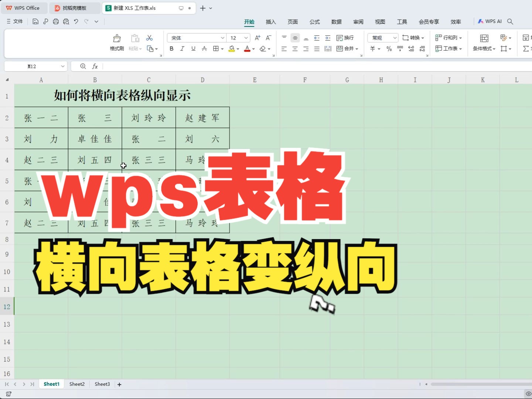Viewport: 532px width, 399px height.
Task: Switch to Sheet2 at the bottom
Action: [76, 384]
